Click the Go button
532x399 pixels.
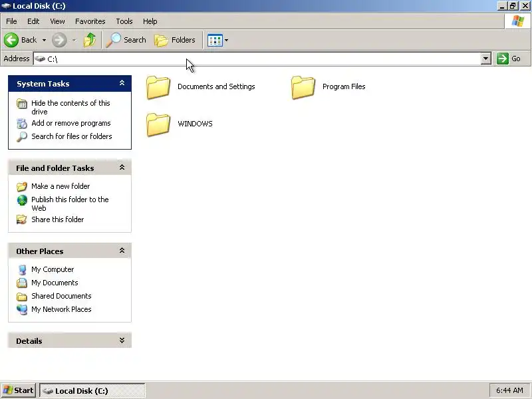[x=509, y=59]
